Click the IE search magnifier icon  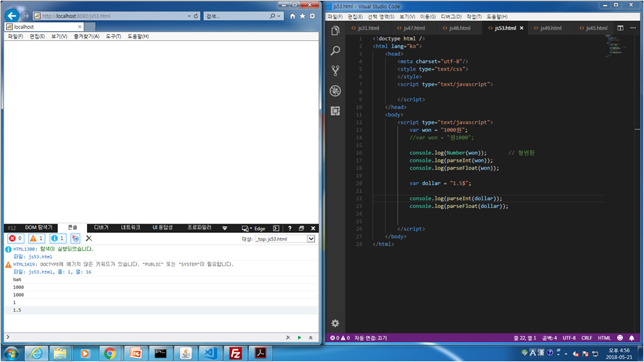click(272, 16)
